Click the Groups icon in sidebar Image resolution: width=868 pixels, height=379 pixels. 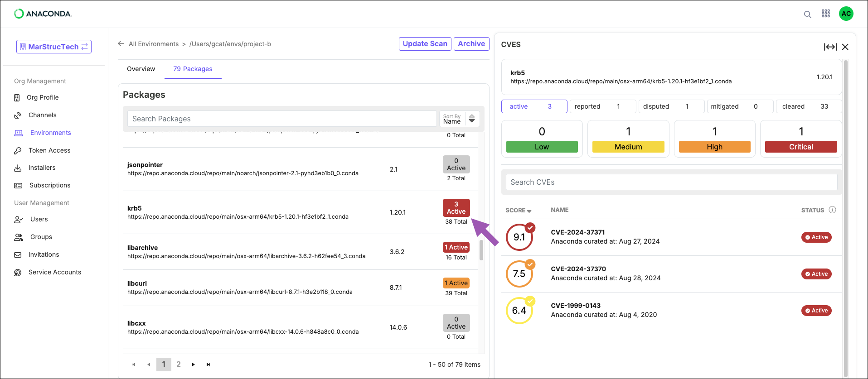pos(19,237)
